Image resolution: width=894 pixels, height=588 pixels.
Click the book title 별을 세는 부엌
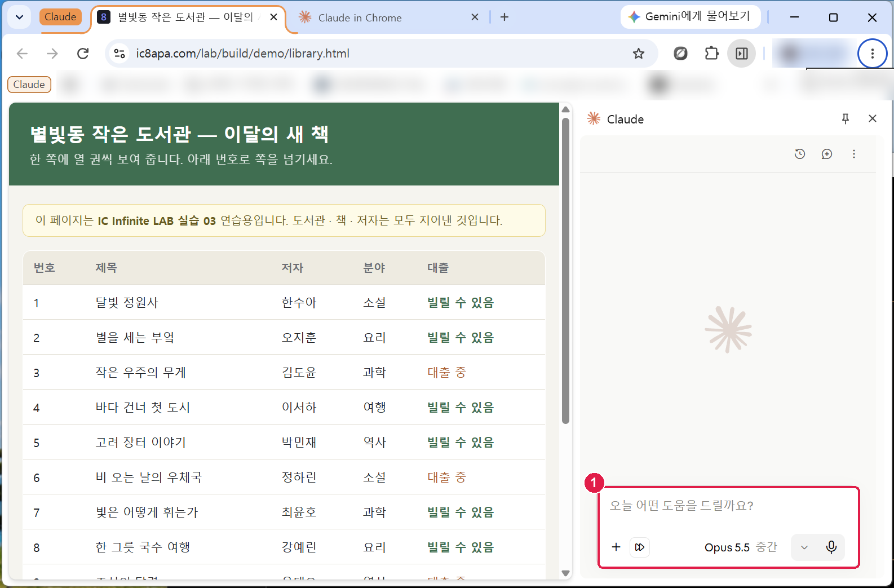(x=135, y=338)
